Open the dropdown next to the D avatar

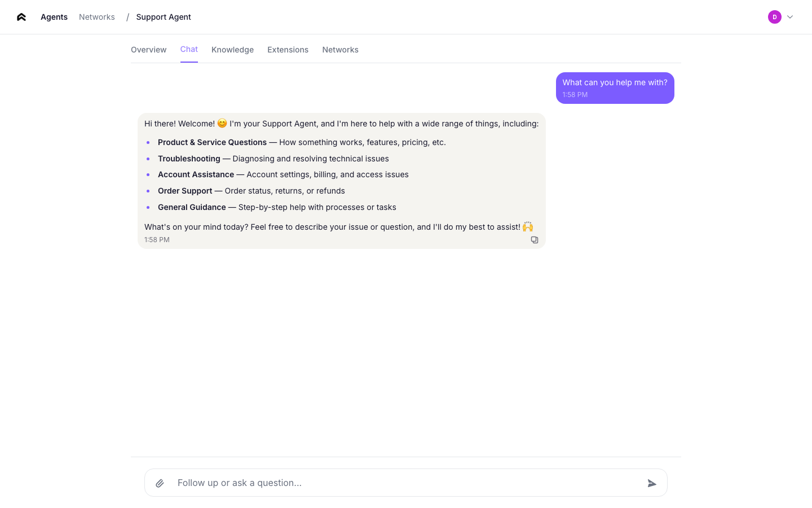791,17
